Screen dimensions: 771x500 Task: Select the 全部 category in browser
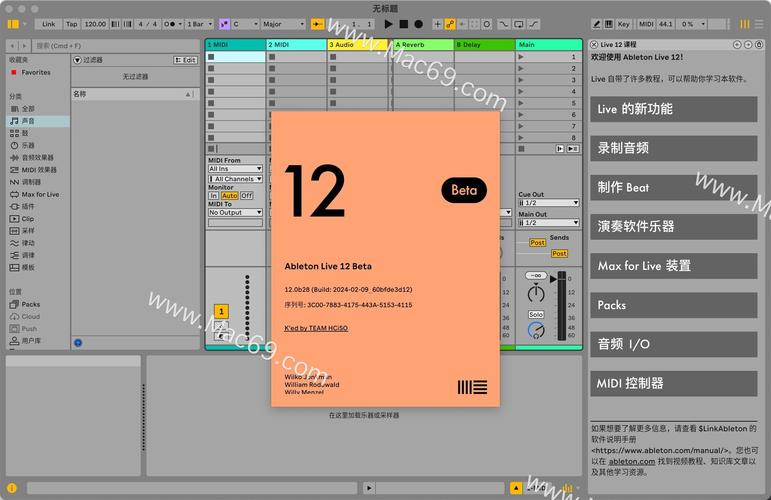[x=28, y=109]
